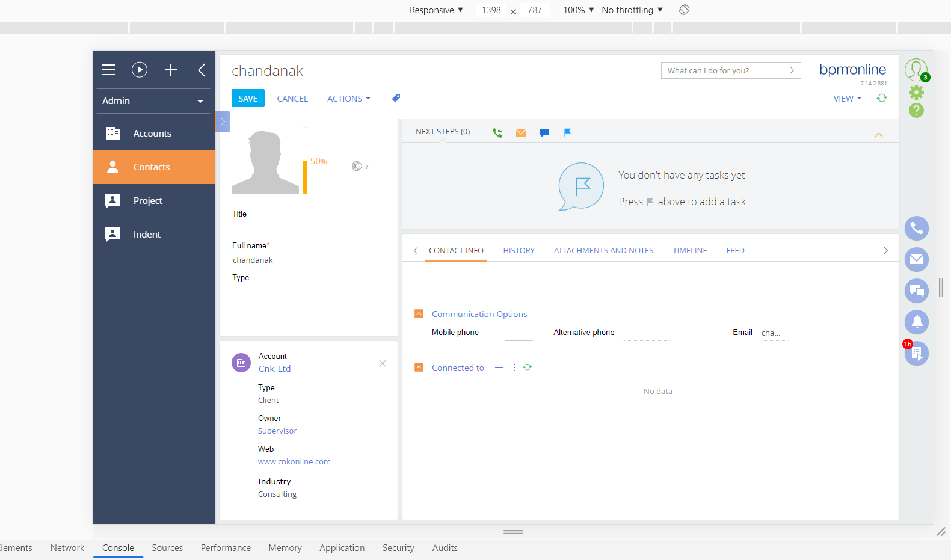The height and width of the screenshot is (560, 951).
Task: Refresh the Connected to detail
Action: coord(528,367)
